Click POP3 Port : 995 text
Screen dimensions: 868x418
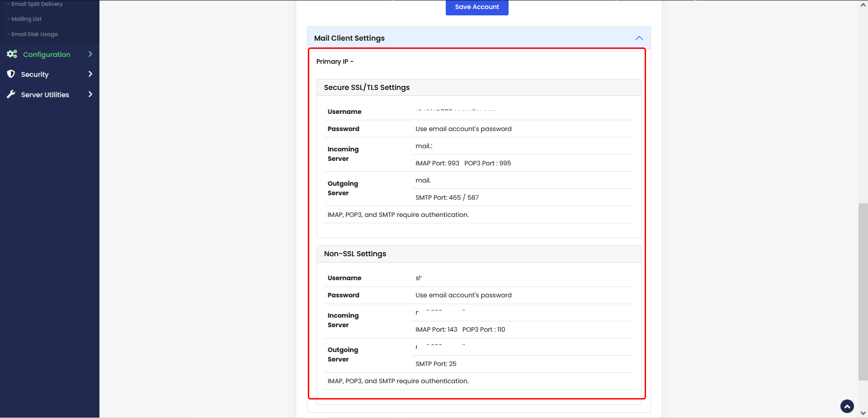487,163
